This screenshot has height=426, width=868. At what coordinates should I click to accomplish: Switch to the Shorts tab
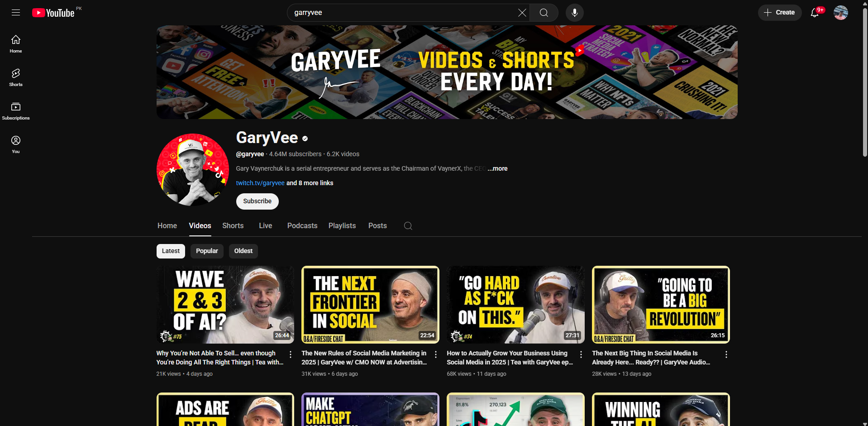click(233, 226)
